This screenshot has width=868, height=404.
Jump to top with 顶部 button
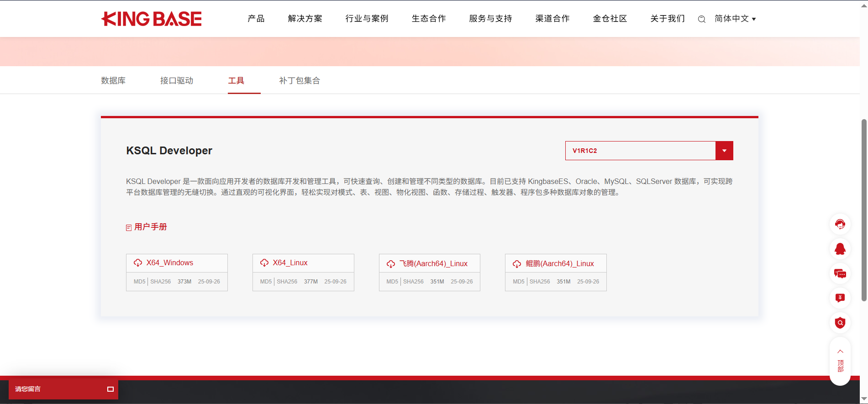click(840, 361)
